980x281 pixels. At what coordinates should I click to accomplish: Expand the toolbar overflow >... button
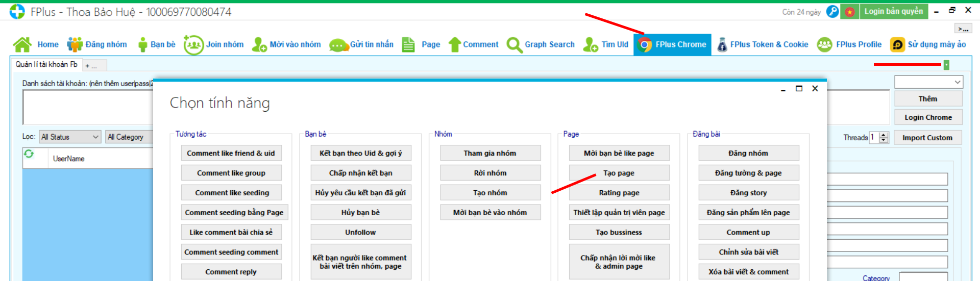click(963, 29)
